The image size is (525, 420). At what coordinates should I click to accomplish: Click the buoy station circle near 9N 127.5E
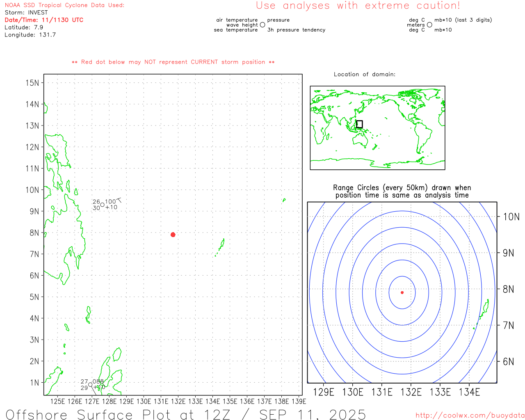point(102,204)
